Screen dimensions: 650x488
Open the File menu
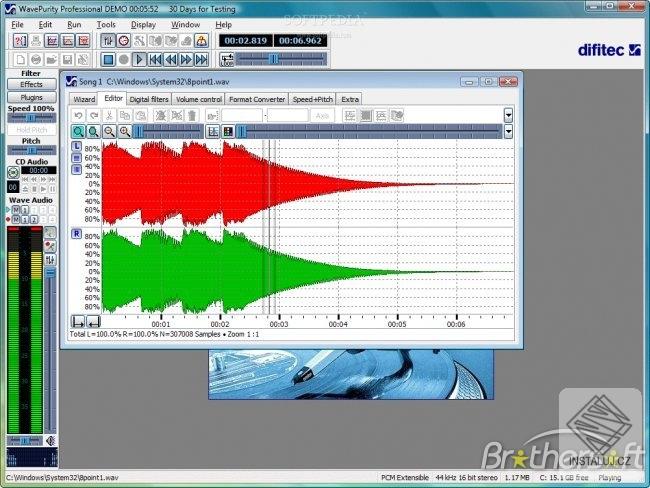tap(17, 25)
